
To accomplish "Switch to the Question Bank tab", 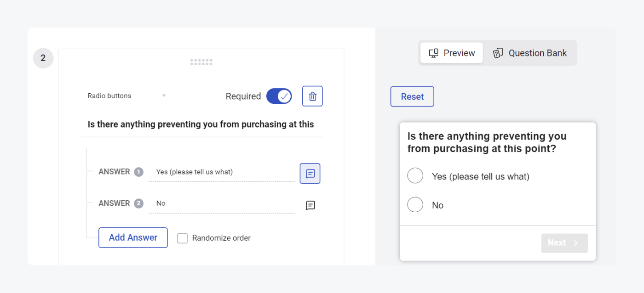I will (x=531, y=53).
